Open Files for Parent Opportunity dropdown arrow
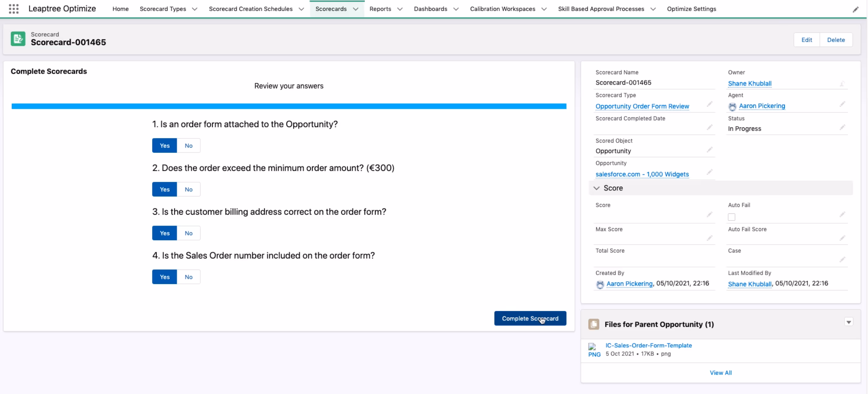The width and height of the screenshot is (868, 394). 849,322
